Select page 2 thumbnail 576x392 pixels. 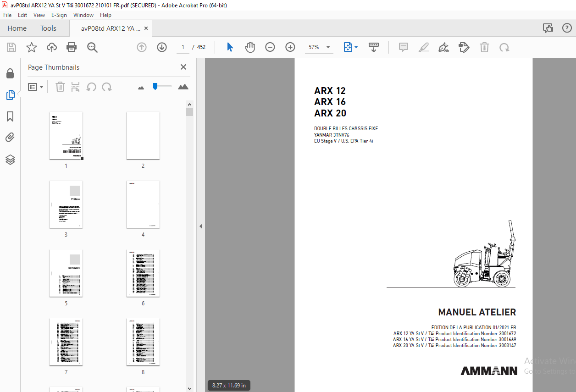coord(143,136)
